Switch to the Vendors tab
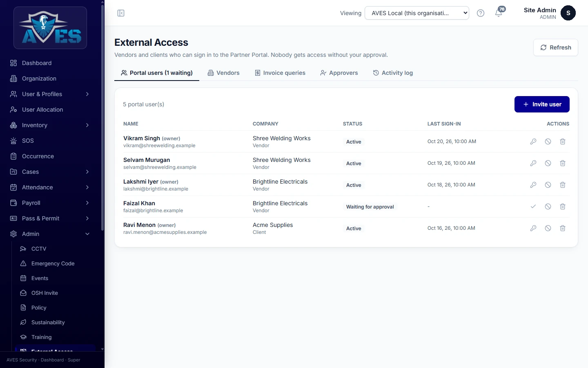The width and height of the screenshot is (588, 368). pos(224,73)
